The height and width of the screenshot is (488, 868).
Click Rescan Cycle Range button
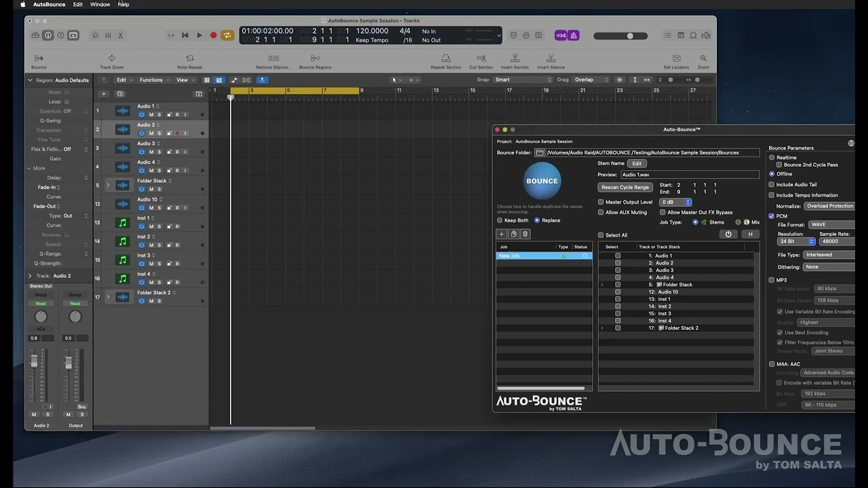point(625,187)
